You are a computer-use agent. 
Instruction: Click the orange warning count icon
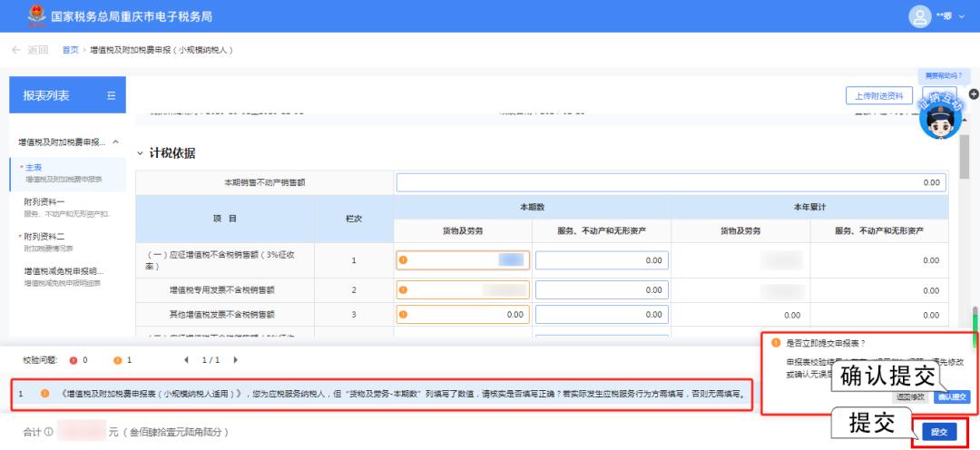pos(117,360)
